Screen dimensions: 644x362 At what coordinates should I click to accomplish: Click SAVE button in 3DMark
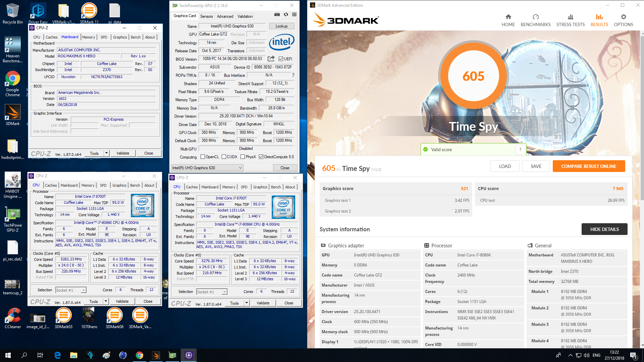pos(536,166)
